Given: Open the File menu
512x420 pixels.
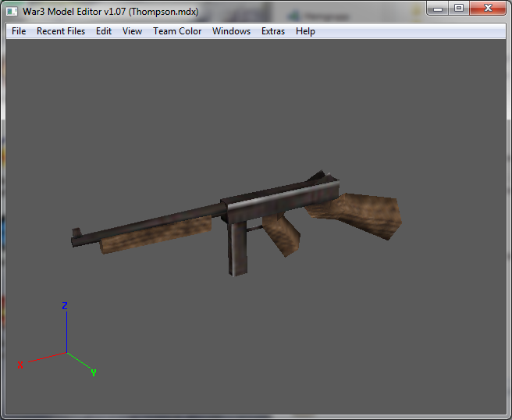Looking at the screenshot, I should [x=19, y=31].
